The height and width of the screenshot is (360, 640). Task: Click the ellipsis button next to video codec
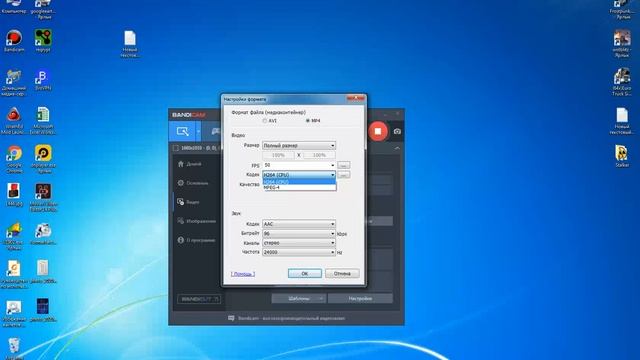[x=344, y=175]
